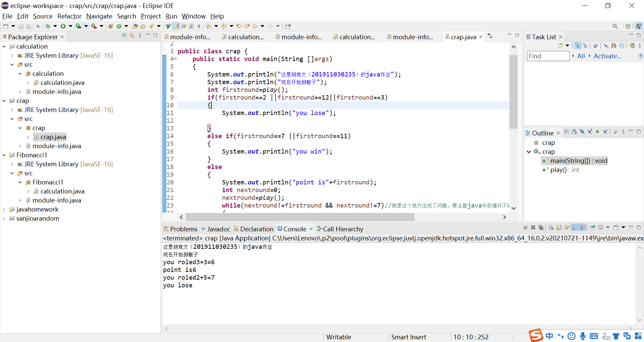Click the Coverage run icon
The height and width of the screenshot is (342, 644).
click(78, 26)
